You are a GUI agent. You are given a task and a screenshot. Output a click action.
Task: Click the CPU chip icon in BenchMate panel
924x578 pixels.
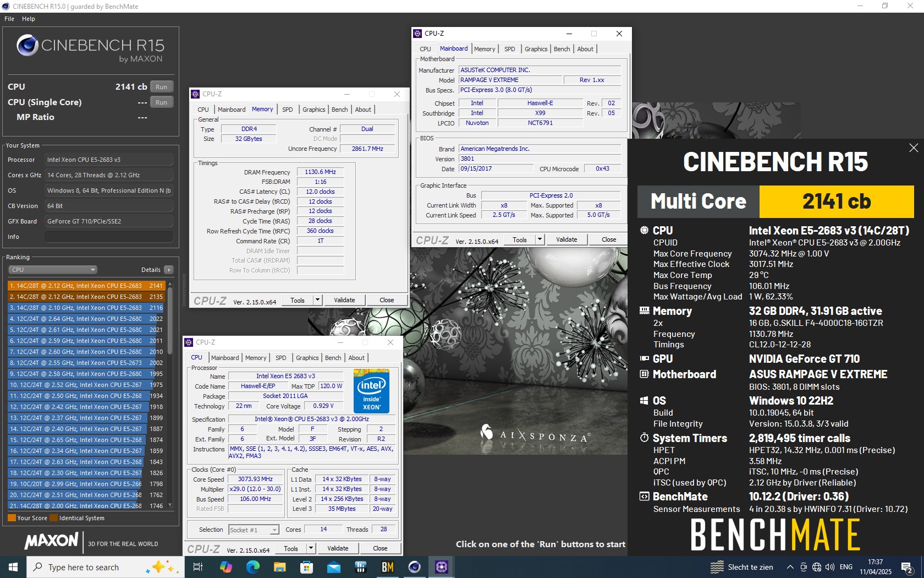[x=644, y=230]
